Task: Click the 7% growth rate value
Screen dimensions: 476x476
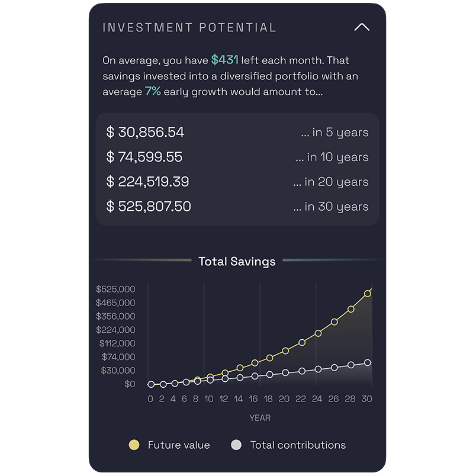Action: pos(153,91)
